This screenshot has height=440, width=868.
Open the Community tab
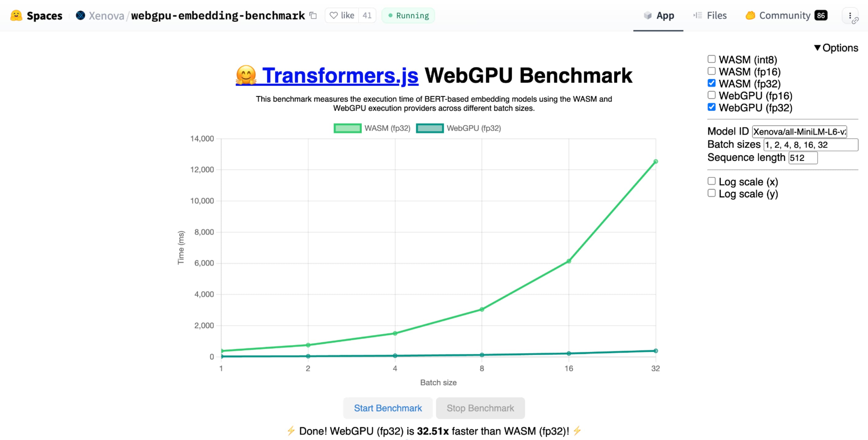[x=785, y=15]
